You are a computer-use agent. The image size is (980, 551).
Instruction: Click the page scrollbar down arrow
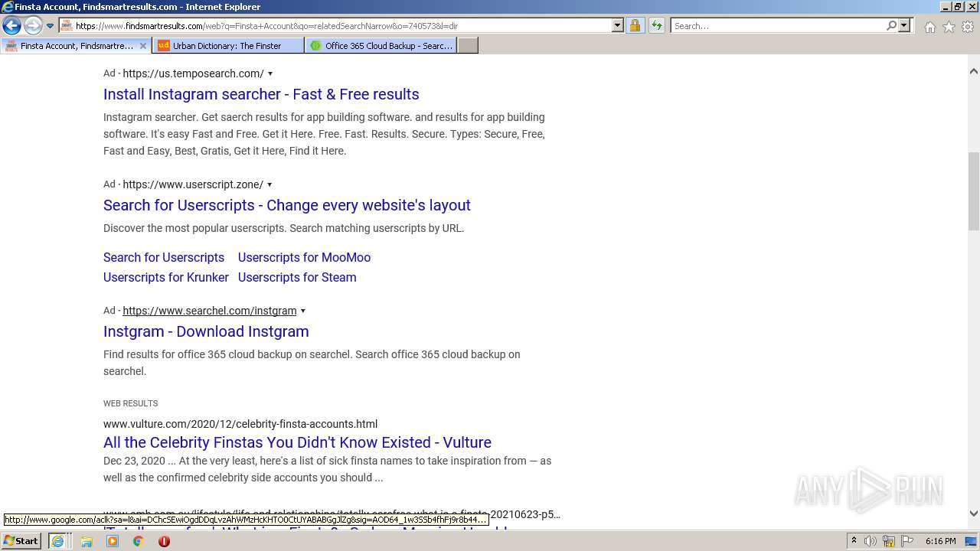pyautogui.click(x=974, y=514)
